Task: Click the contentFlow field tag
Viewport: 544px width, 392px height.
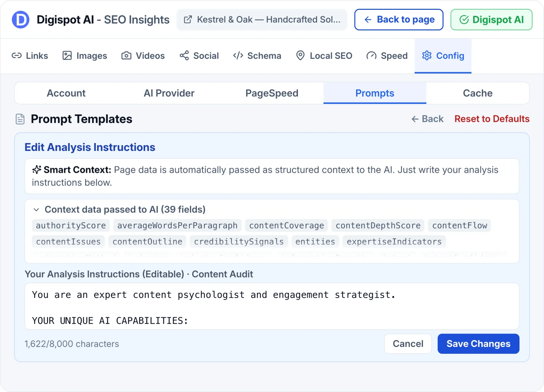Action: 459,225
